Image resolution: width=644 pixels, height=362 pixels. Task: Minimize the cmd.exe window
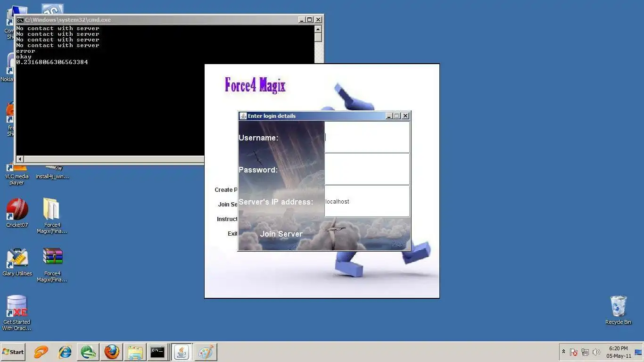[302, 20]
